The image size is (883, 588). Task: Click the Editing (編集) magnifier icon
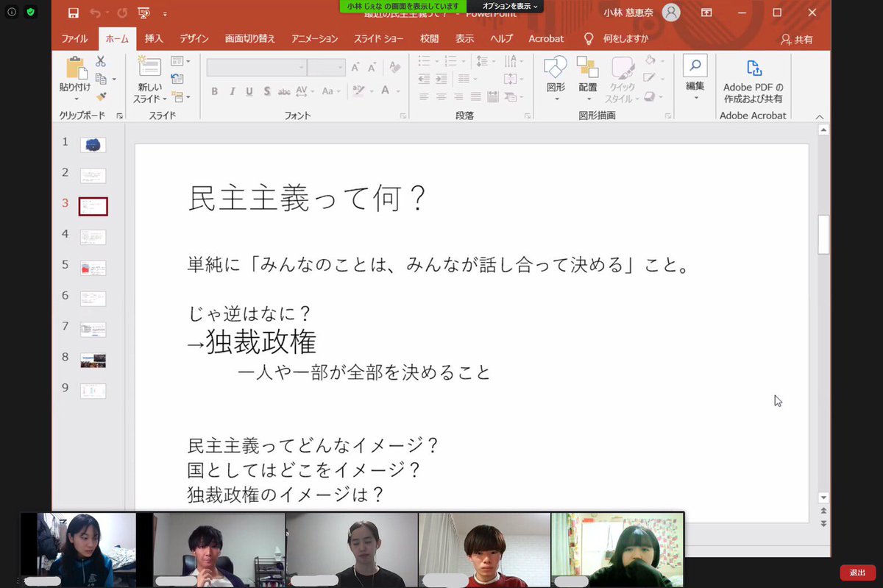coord(695,65)
